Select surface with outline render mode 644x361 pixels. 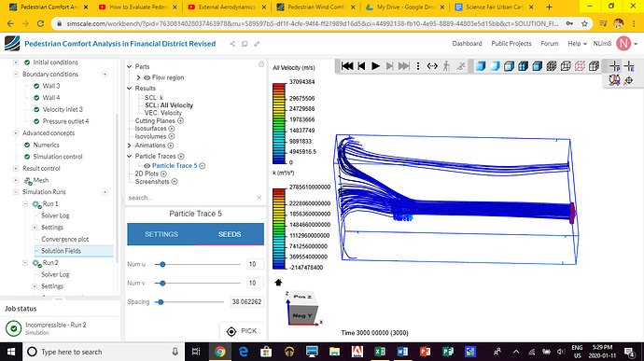pos(509,66)
